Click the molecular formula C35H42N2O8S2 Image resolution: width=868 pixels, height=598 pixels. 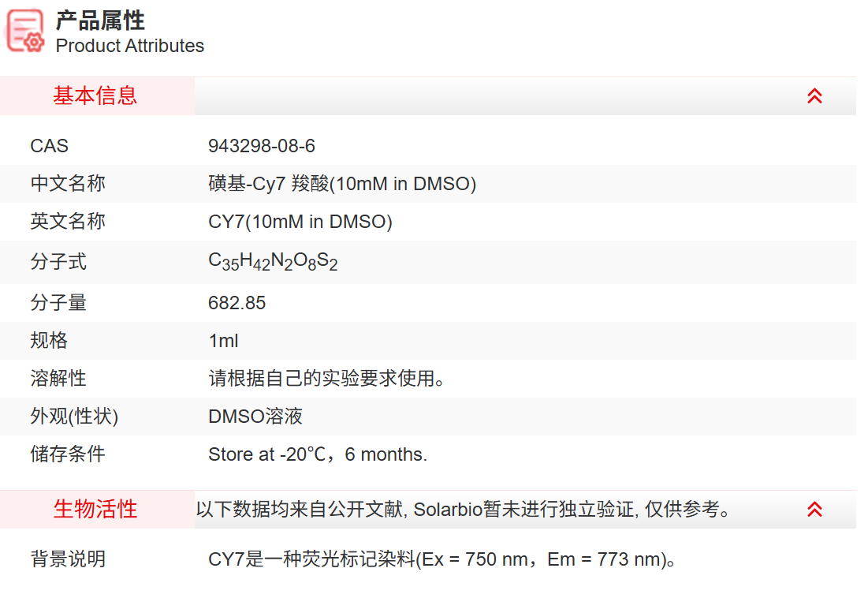[273, 261]
